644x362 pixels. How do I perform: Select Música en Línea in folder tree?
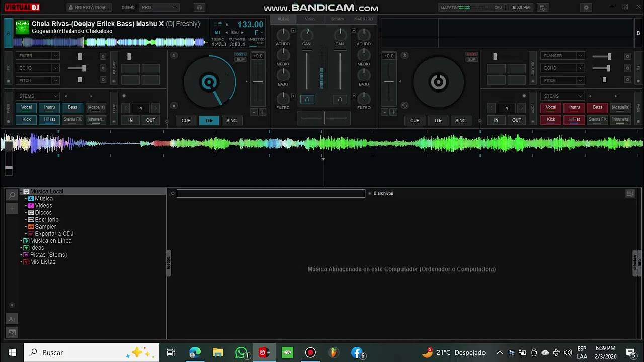[x=51, y=241]
